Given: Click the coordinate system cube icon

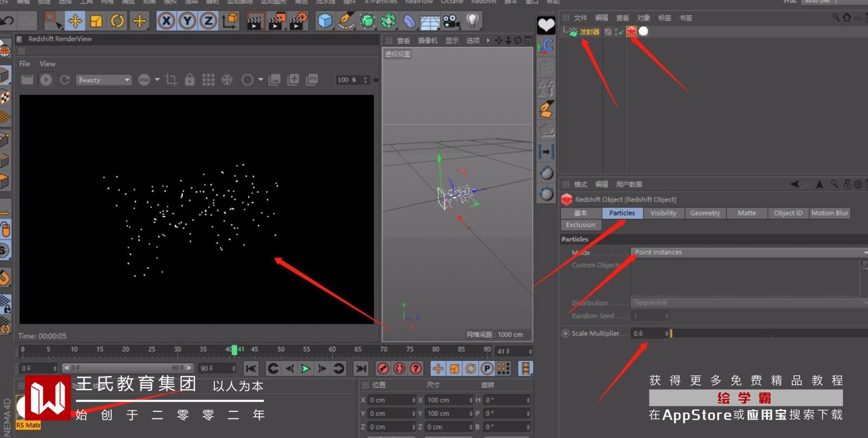Looking at the screenshot, I should [230, 21].
